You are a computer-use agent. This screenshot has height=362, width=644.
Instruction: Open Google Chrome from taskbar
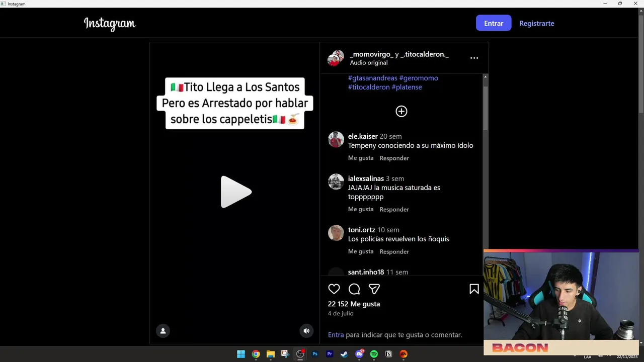[256, 354]
